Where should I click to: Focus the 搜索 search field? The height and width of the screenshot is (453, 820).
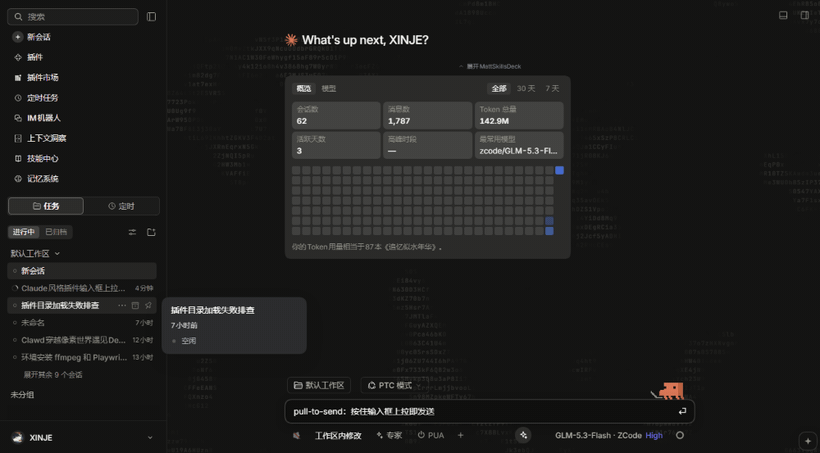click(x=73, y=17)
